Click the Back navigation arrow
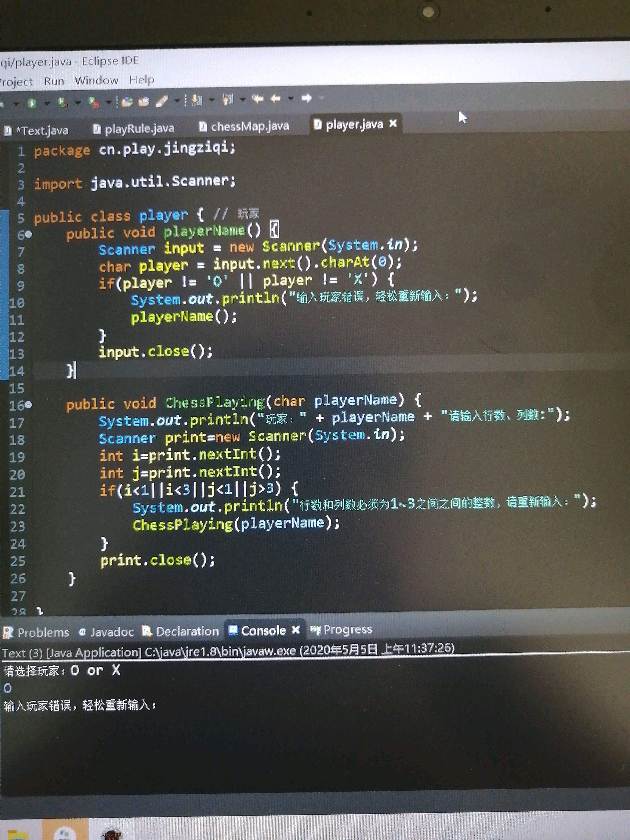 pos(276,99)
